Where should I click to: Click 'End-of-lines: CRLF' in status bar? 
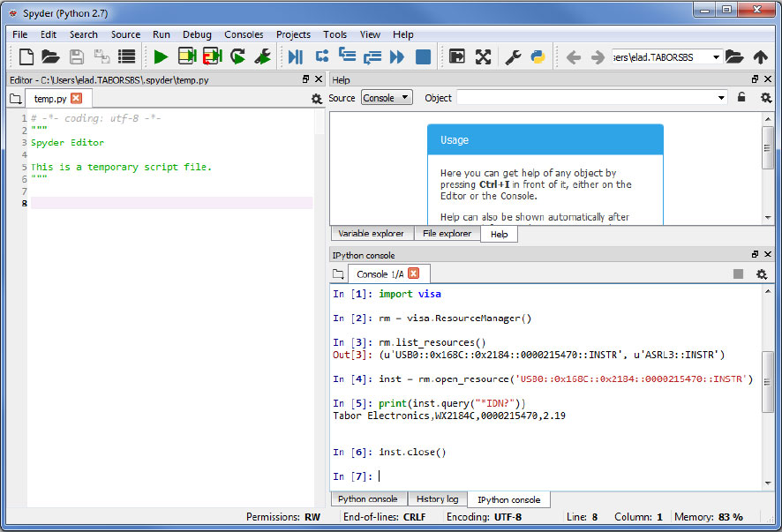coord(385,517)
